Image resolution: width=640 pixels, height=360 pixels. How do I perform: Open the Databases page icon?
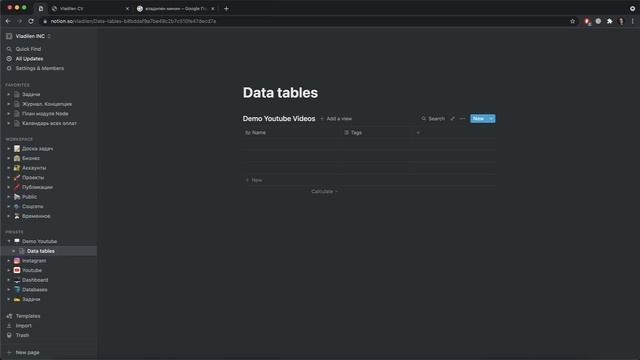point(17,289)
